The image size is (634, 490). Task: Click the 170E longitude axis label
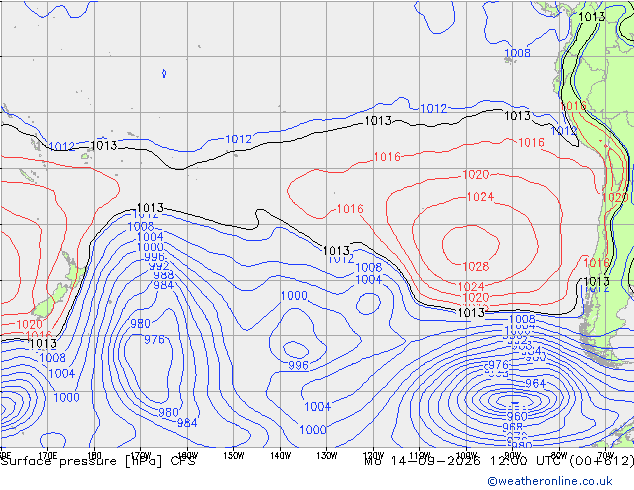(48, 455)
